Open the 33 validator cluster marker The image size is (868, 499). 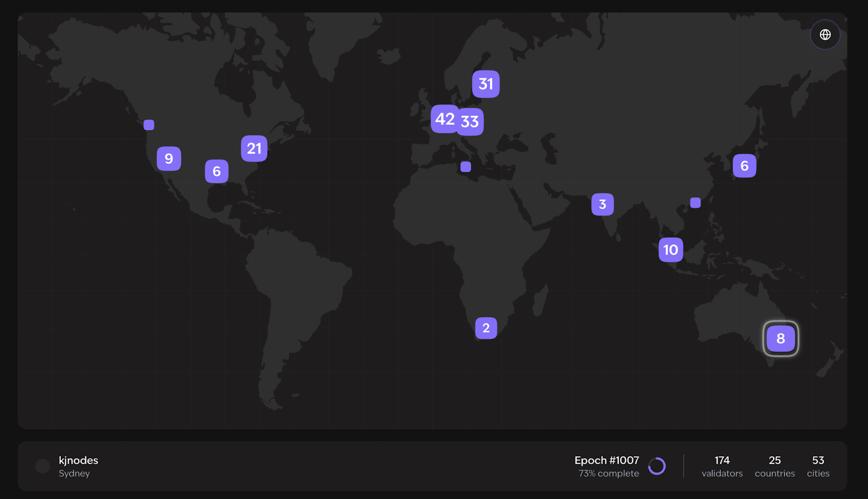click(x=471, y=122)
